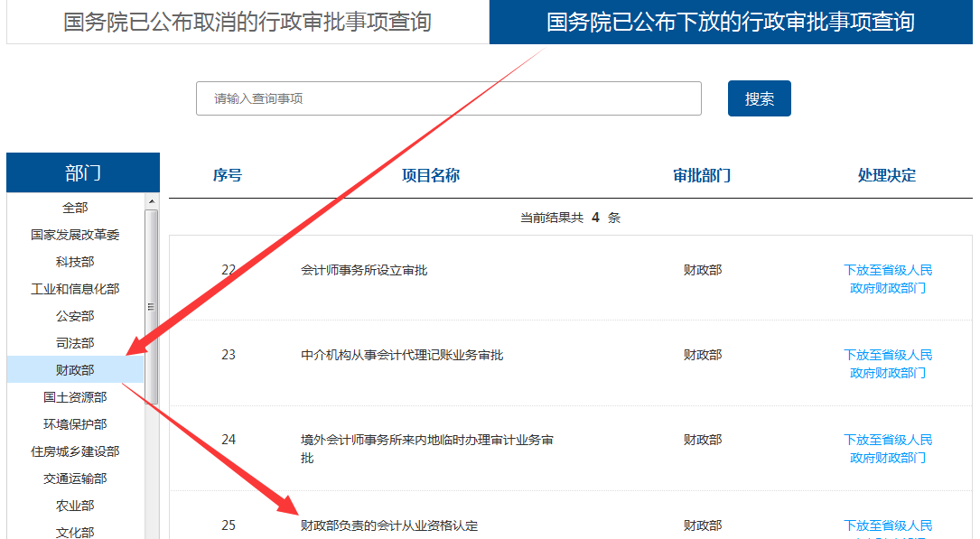Select the 国务院已公布下放的行政审批事项查询 tab
This screenshot has width=980, height=539.
[731, 22]
